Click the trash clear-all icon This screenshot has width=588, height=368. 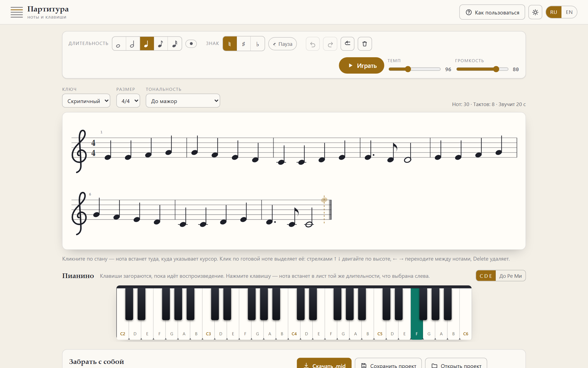tap(365, 44)
